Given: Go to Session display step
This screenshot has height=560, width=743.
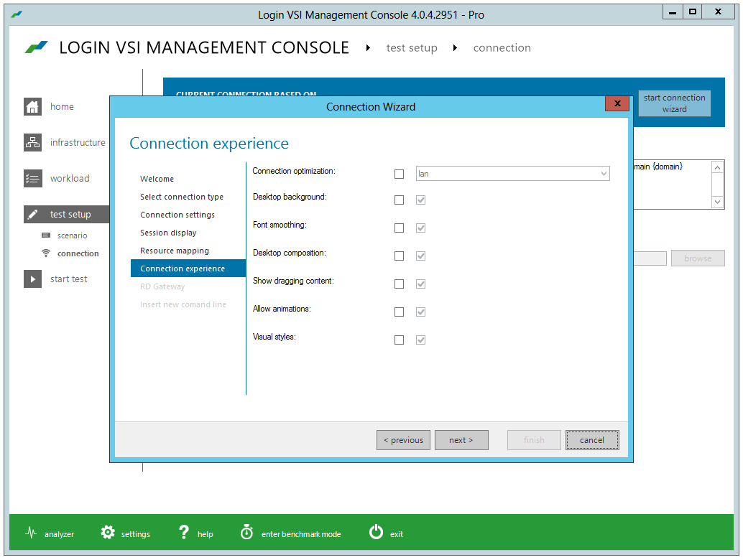Looking at the screenshot, I should pyautogui.click(x=168, y=233).
